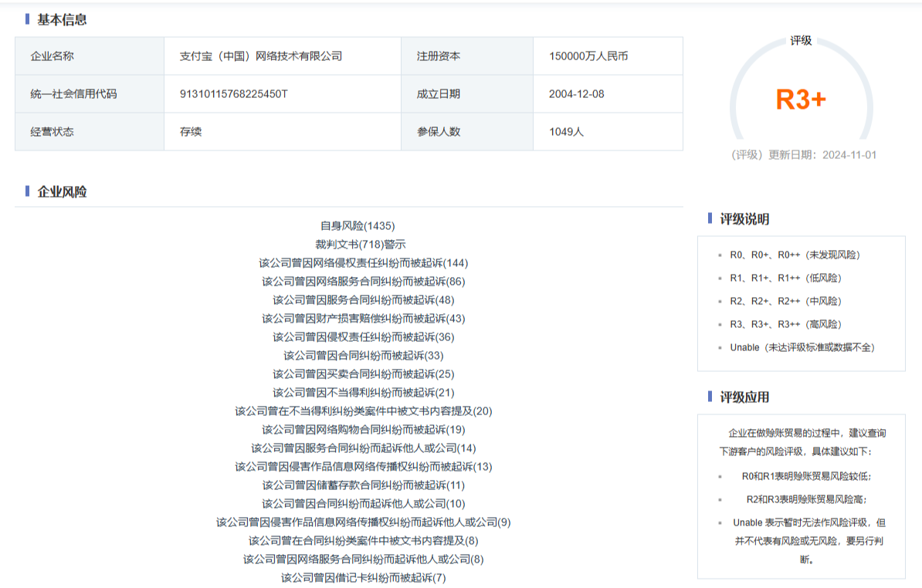Click 侵权责任纠纷而被起诉(36) risk line

[364, 336]
